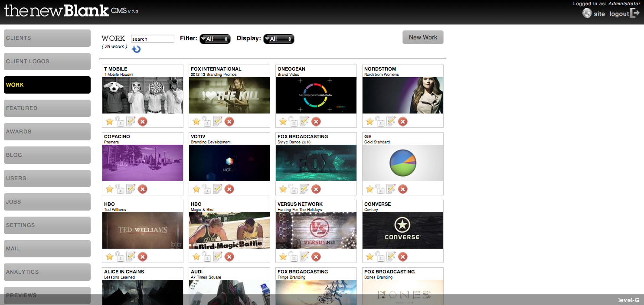The height and width of the screenshot is (305, 644).
Task: Edit the Sytyc Dance 2013 work
Action: [x=304, y=189]
